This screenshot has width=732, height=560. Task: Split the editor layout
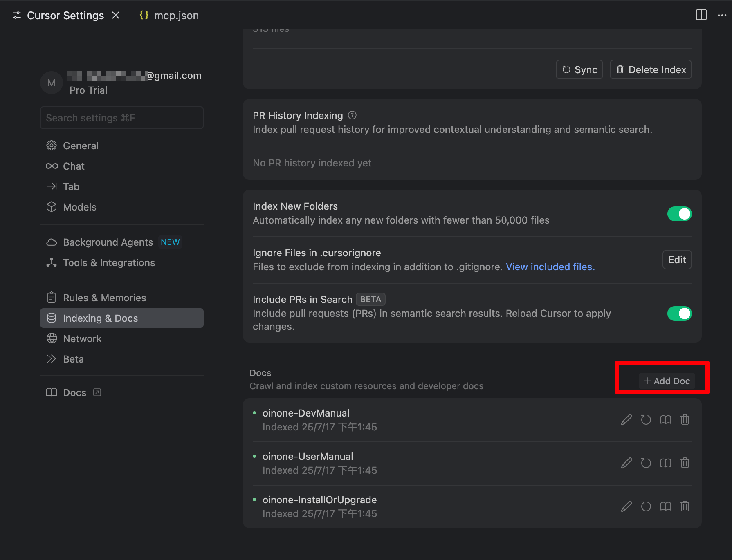point(701,15)
